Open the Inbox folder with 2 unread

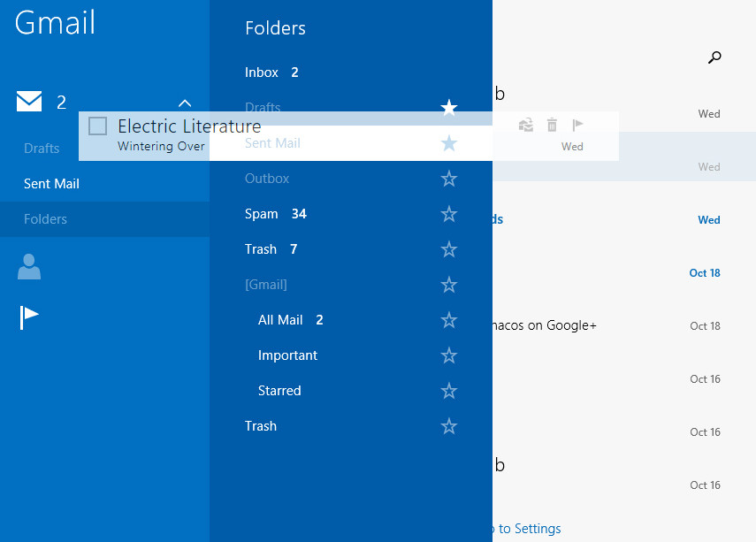262,73
